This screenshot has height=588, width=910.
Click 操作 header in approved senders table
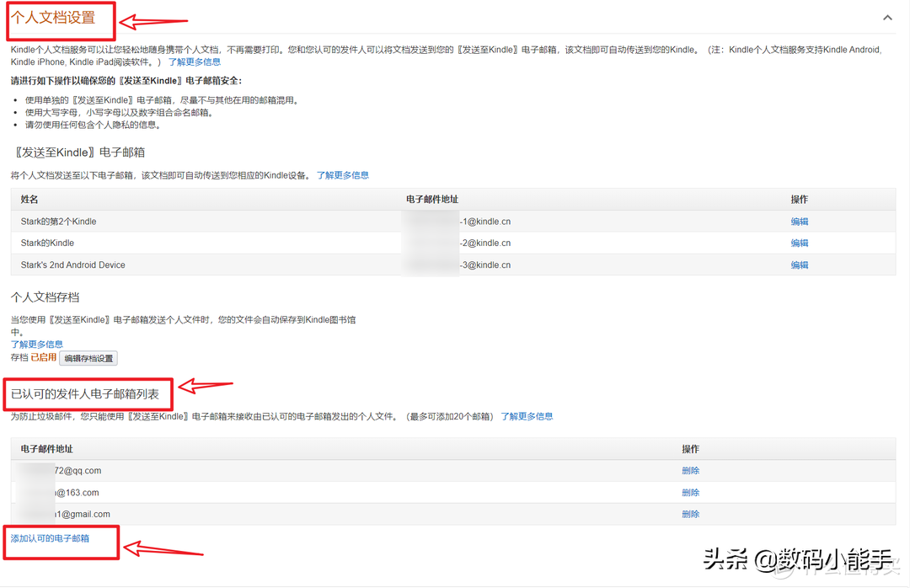[691, 449]
